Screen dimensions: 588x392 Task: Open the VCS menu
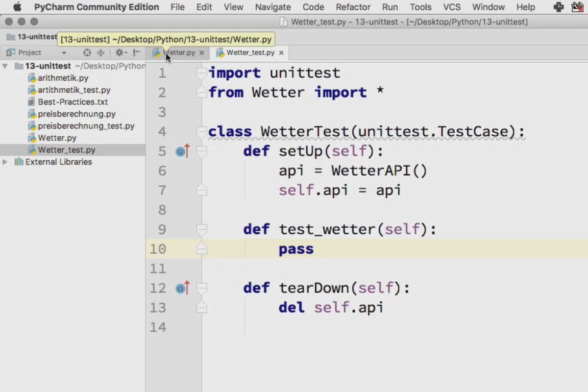pos(452,7)
